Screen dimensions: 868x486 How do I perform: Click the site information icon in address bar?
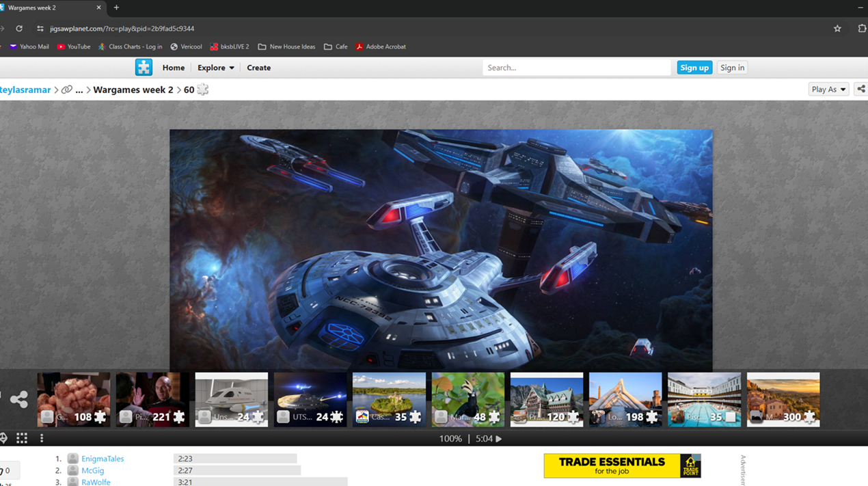pyautogui.click(x=40, y=29)
